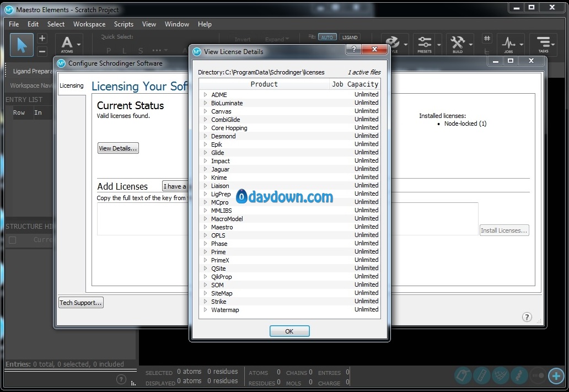Click the surface mesh icon
The width and height of the screenshot is (569, 392).
[x=501, y=375]
